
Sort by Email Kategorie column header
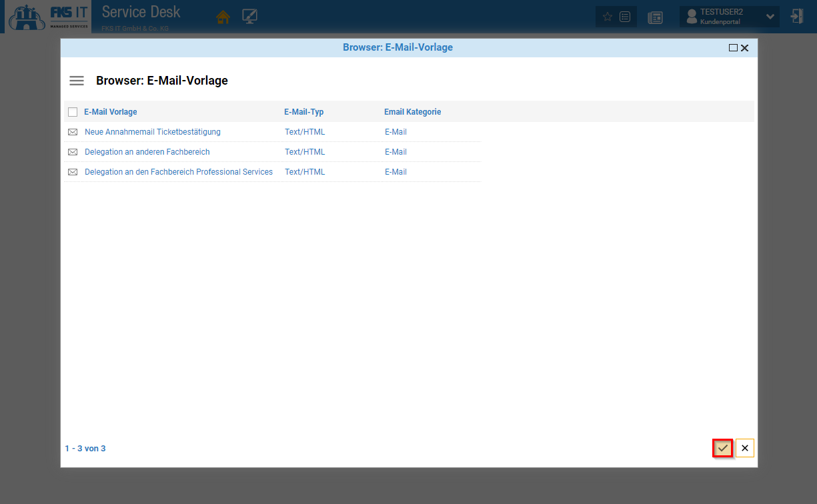(x=412, y=112)
